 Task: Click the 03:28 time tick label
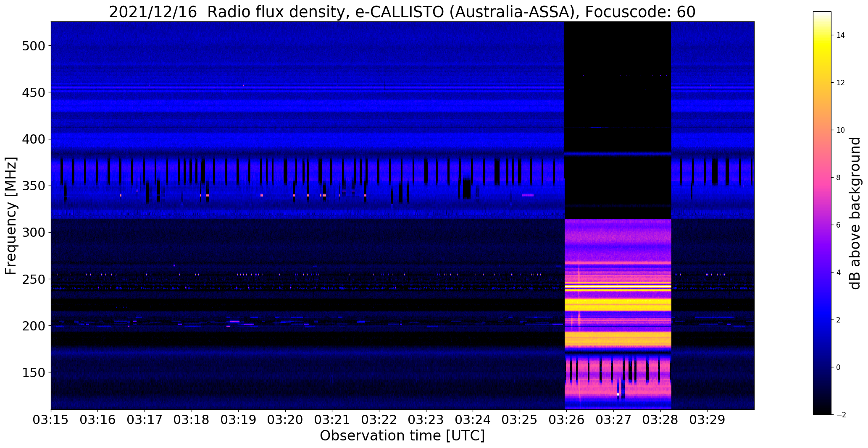[661, 420]
